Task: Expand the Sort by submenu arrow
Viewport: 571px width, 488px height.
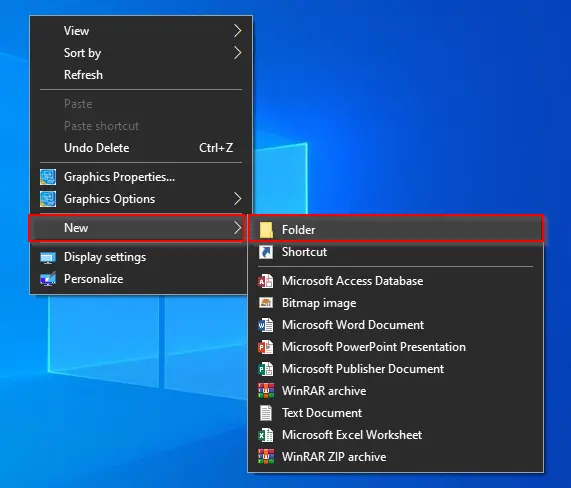Action: pyautogui.click(x=237, y=53)
